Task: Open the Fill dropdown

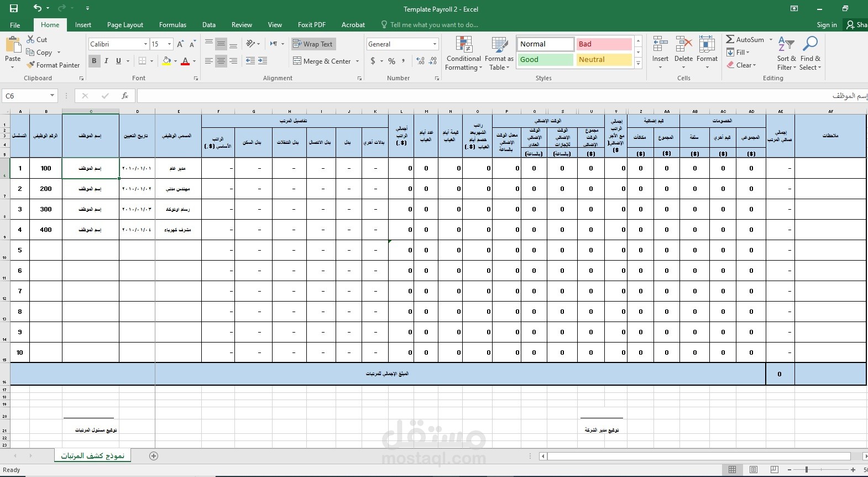Action: coord(738,53)
